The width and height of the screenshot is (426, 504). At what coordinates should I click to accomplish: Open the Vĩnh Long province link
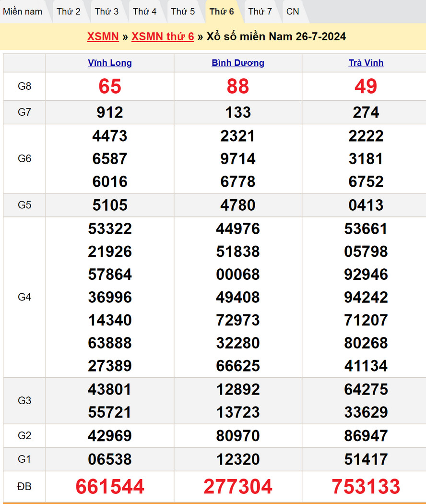tap(110, 63)
